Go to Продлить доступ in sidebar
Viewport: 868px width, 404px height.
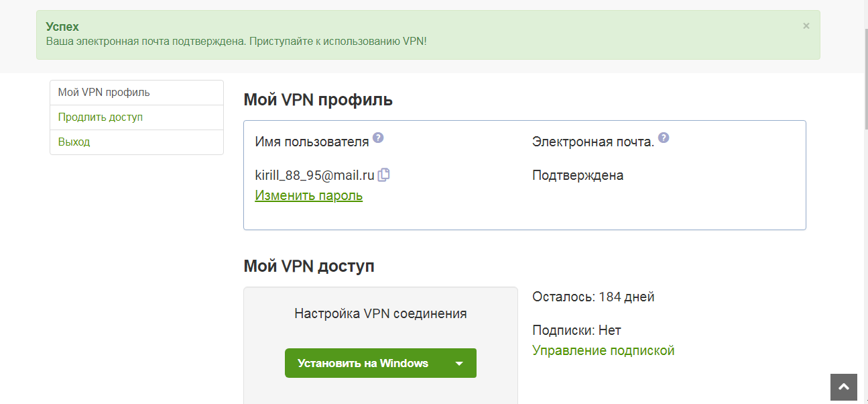[x=101, y=117]
